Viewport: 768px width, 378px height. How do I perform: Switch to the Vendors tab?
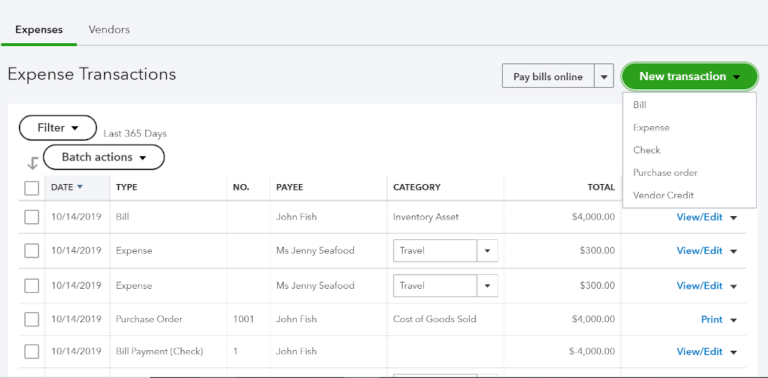coord(109,29)
